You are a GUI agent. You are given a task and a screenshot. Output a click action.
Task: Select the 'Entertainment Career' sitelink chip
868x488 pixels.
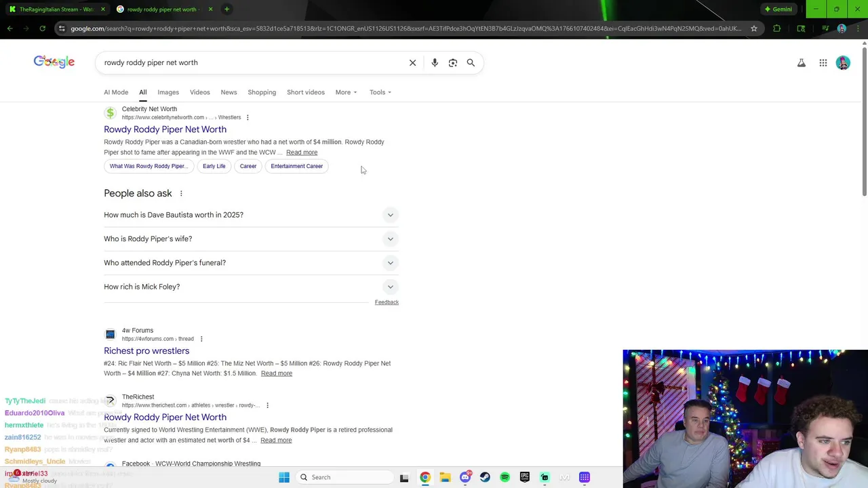(296, 166)
